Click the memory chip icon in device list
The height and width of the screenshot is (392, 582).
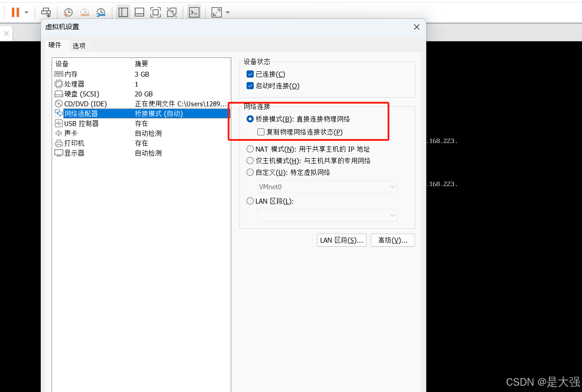[59, 74]
